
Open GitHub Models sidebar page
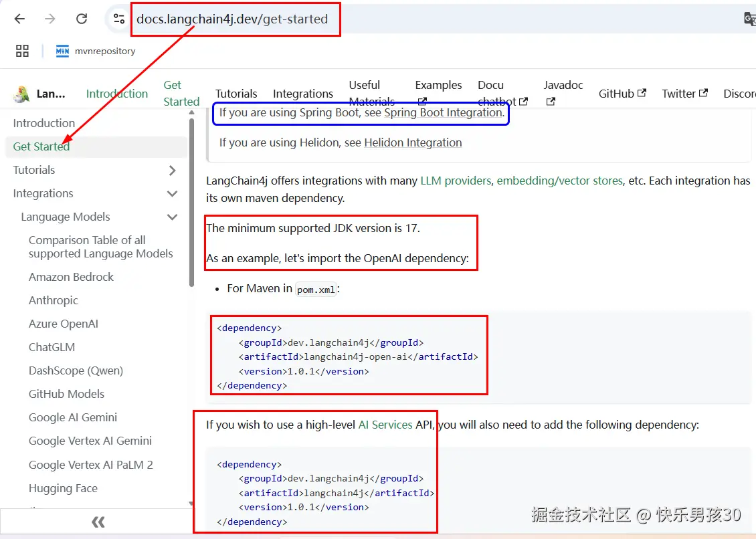[66, 394]
